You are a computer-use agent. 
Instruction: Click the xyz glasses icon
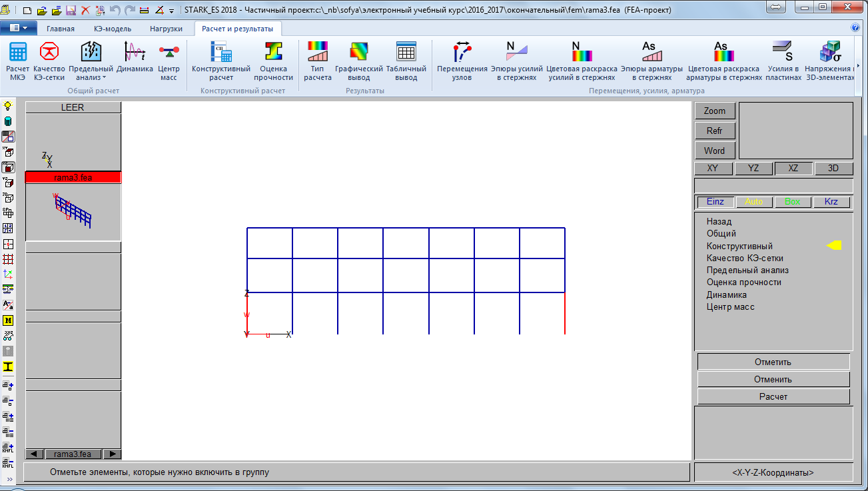click(8, 336)
